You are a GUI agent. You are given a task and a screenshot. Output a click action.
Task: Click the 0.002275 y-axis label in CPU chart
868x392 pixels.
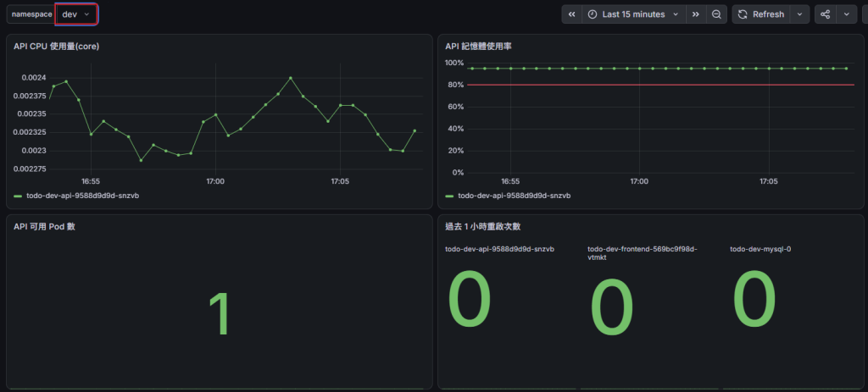pos(31,168)
